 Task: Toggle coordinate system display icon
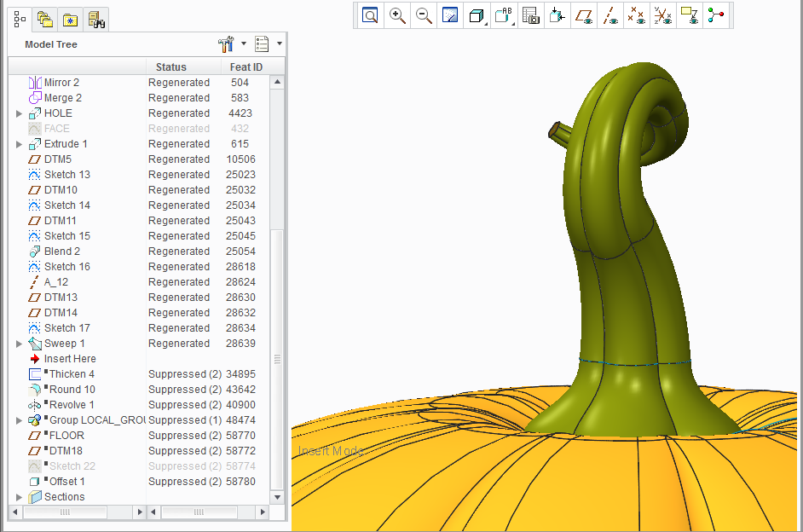click(662, 15)
